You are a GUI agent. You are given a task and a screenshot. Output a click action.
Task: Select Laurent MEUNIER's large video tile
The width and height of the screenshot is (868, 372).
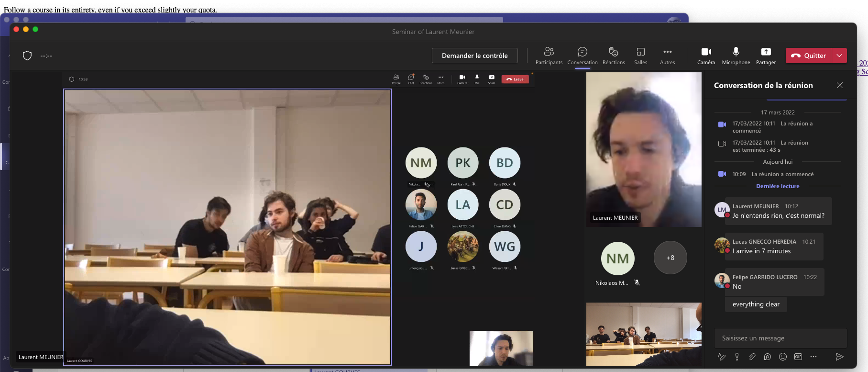click(x=644, y=149)
